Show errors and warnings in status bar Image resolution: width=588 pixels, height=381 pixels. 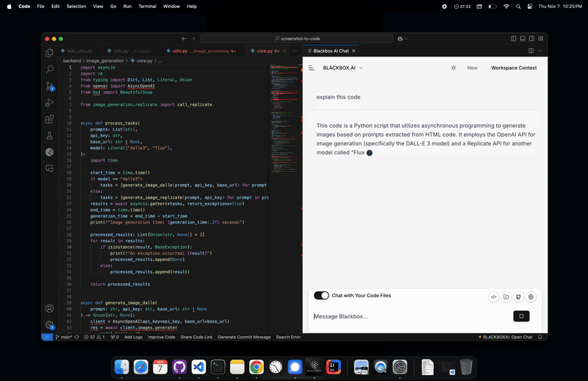tap(95, 337)
